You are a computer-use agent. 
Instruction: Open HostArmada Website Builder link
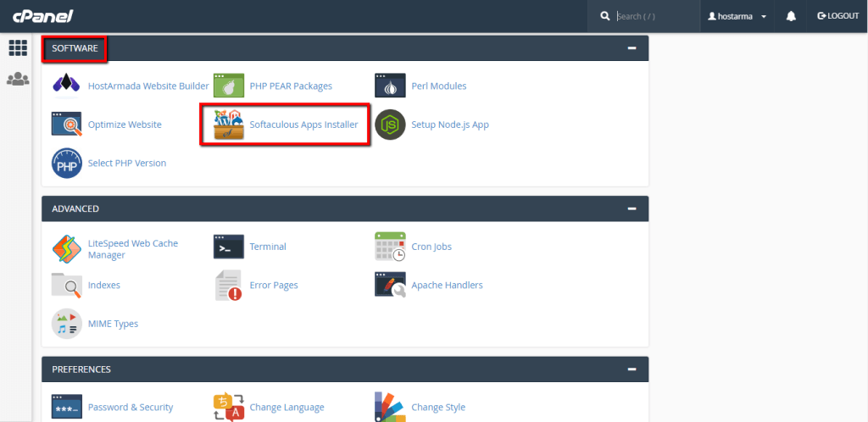coord(148,86)
